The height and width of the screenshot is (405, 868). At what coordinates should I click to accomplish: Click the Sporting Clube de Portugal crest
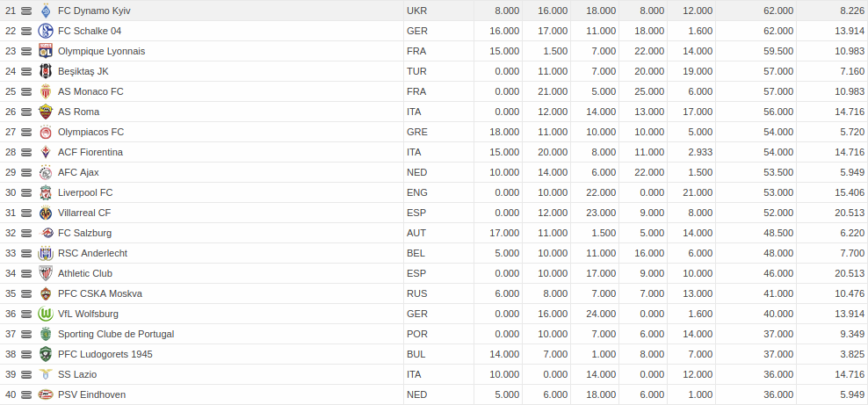click(46, 334)
